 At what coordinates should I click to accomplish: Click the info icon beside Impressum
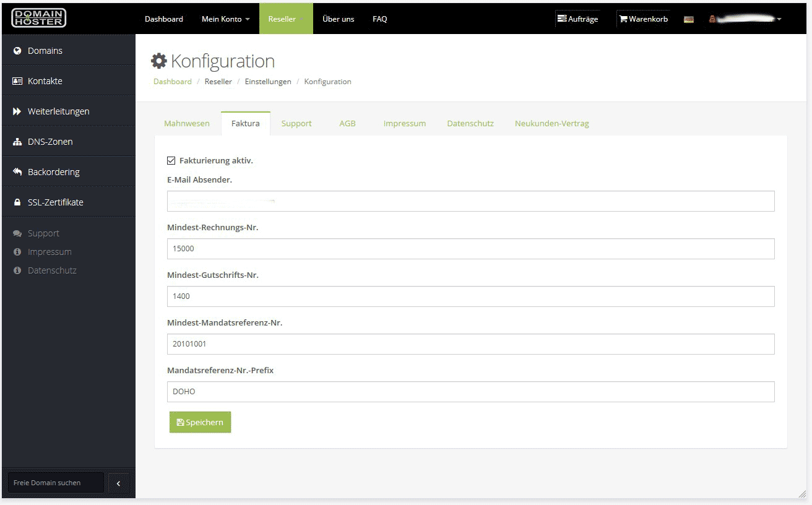(x=17, y=252)
